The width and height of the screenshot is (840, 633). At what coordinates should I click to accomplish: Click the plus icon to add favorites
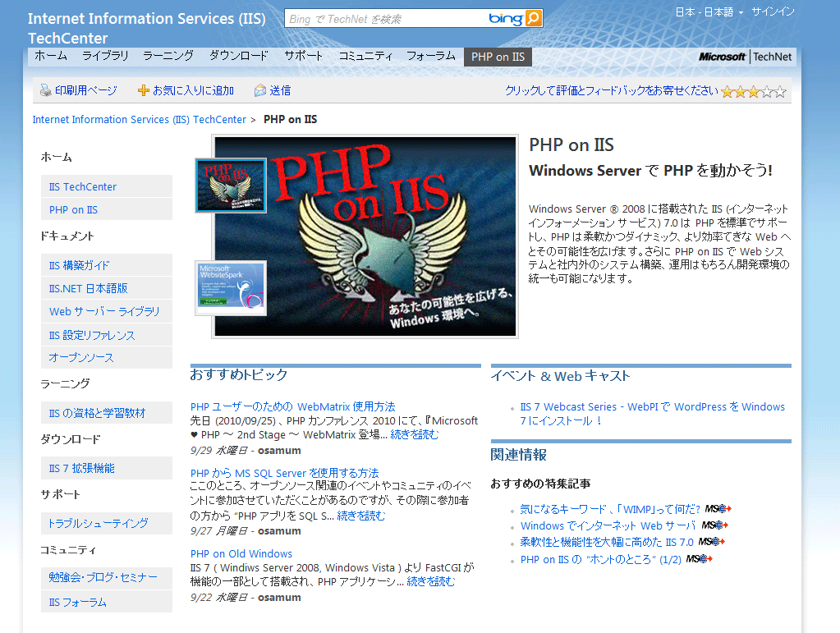tap(143, 90)
